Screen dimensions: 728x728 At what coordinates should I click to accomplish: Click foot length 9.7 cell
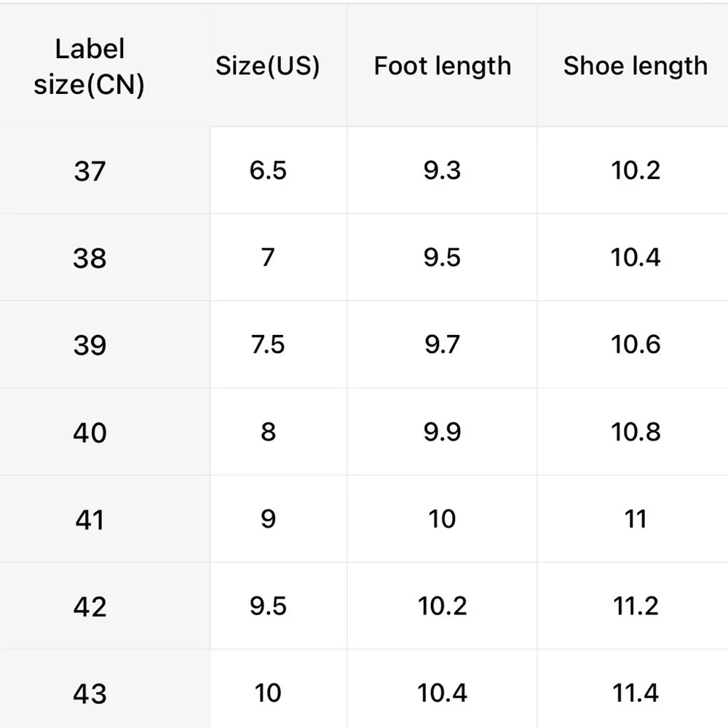click(442, 344)
